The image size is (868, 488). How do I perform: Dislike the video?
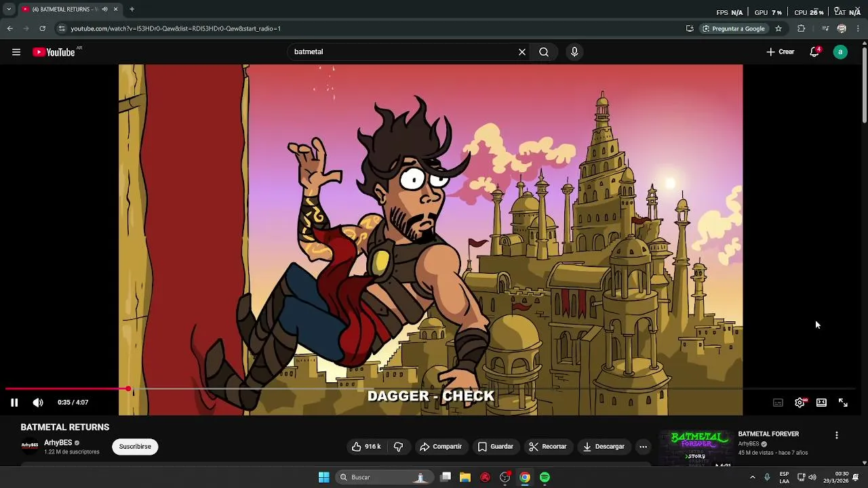pos(398,447)
